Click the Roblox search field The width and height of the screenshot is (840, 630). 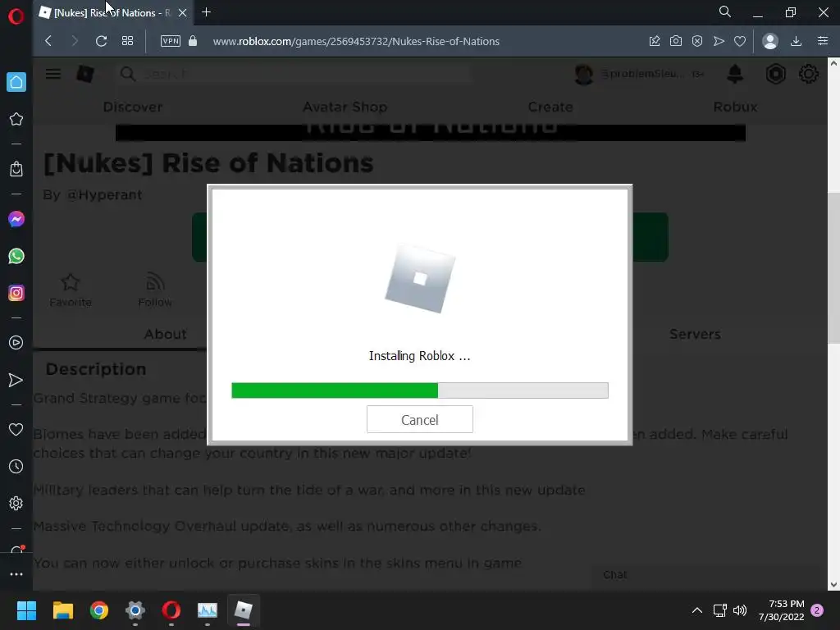(x=294, y=74)
